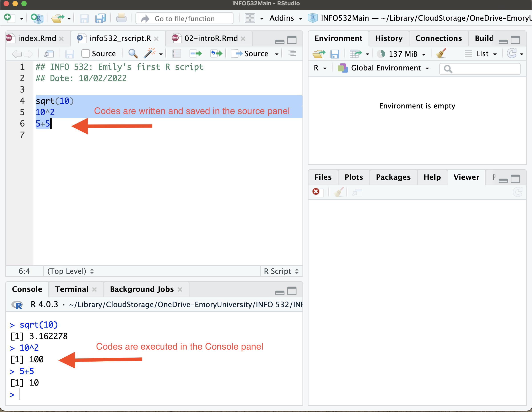The height and width of the screenshot is (412, 532).
Task: Run the current line or selection
Action: pyautogui.click(x=196, y=54)
